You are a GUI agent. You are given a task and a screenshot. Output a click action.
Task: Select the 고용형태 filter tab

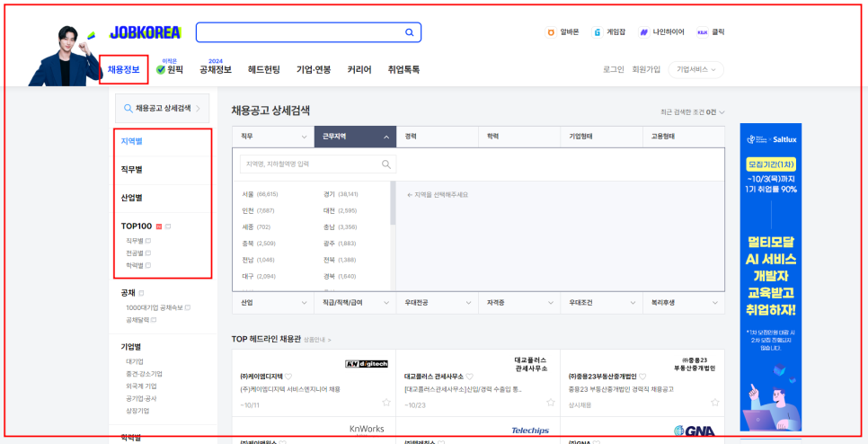point(683,137)
